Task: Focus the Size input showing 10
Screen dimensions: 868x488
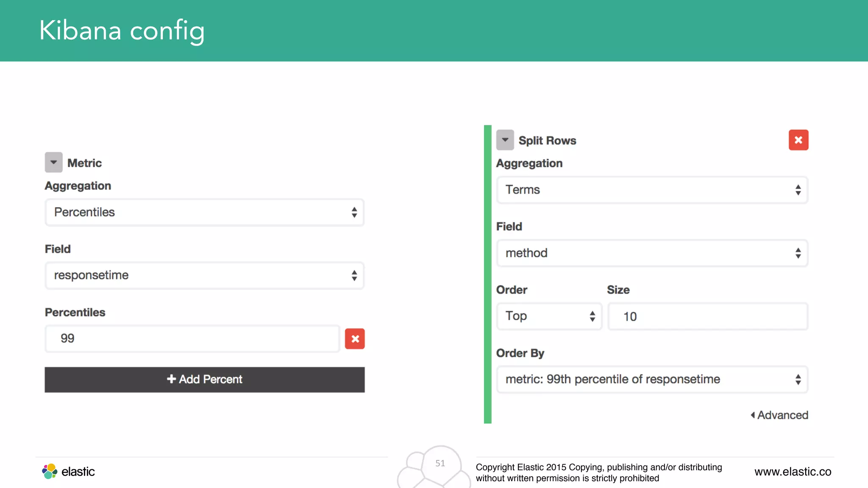Action: coord(708,316)
